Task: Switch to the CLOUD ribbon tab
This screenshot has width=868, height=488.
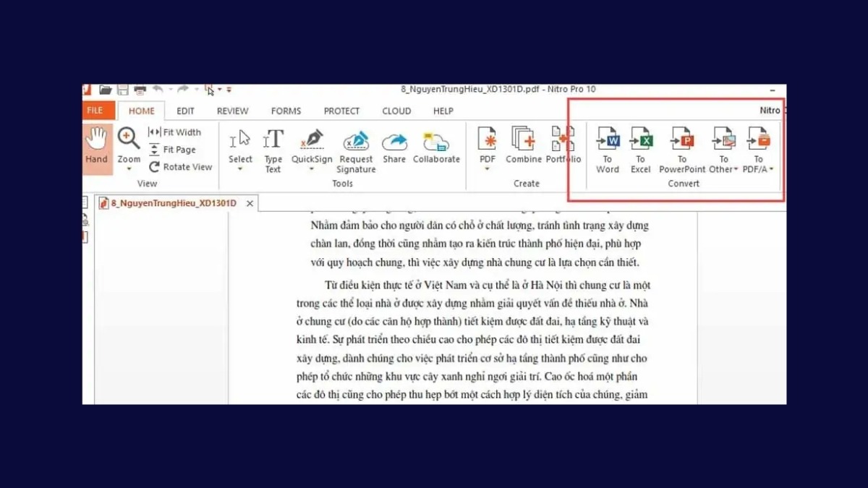Action: click(397, 111)
